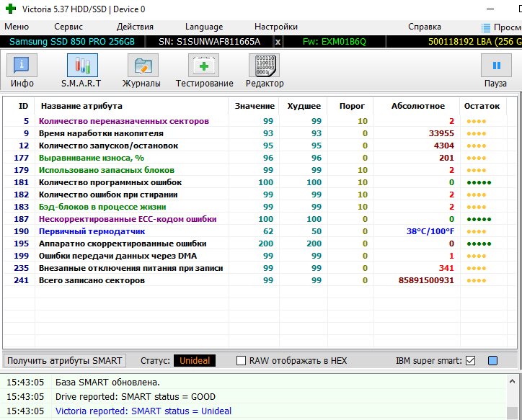Untick the IBM super smart checkbox
Image resolution: width=522 pixels, height=420 pixels.
click(x=471, y=360)
